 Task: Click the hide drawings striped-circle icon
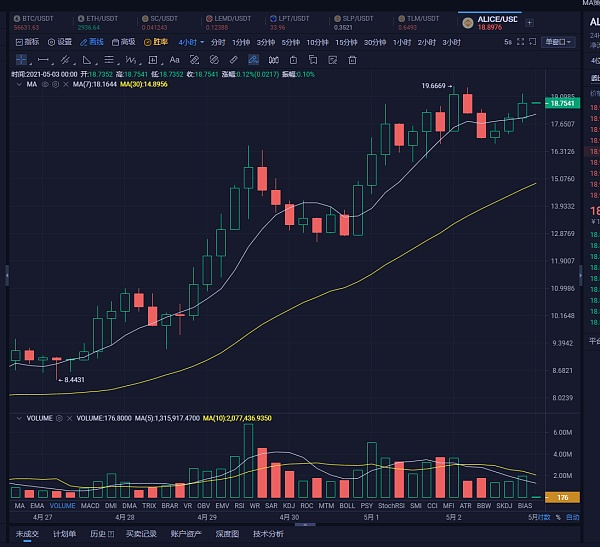pos(214,60)
